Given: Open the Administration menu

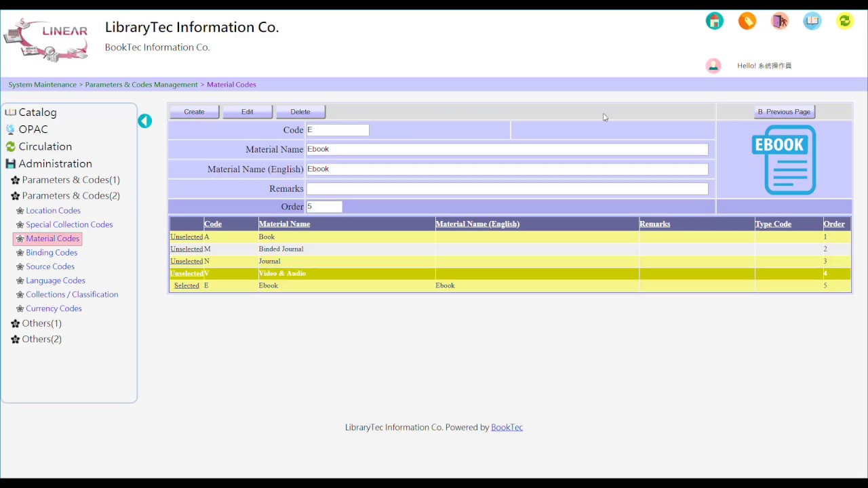Looking at the screenshot, I should point(56,163).
